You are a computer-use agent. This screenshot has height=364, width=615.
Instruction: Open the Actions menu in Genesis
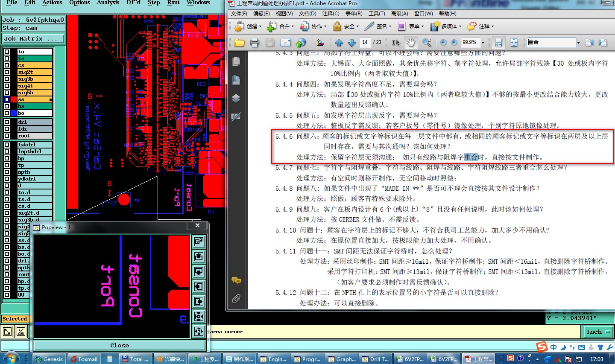click(52, 3)
